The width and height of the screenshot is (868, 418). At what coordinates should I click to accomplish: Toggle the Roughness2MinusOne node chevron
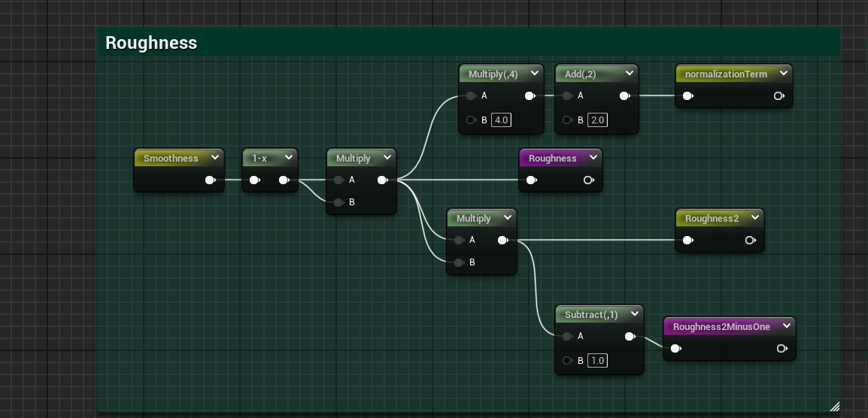click(787, 326)
